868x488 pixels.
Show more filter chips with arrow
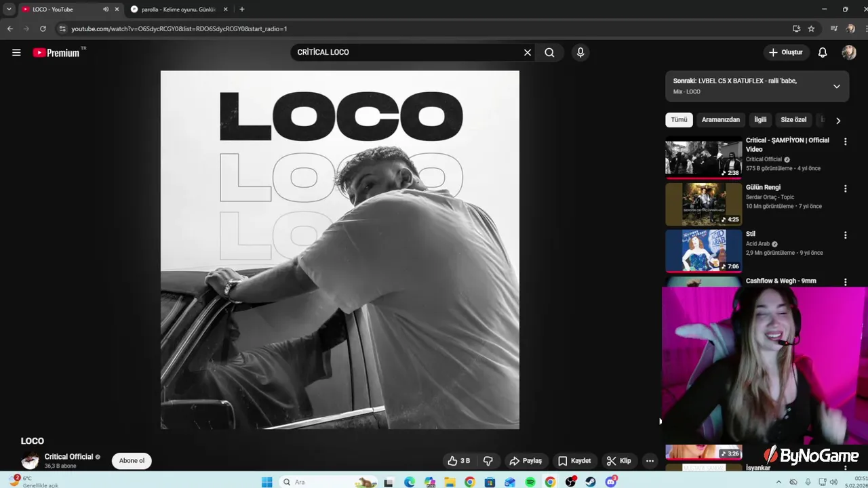pos(838,121)
